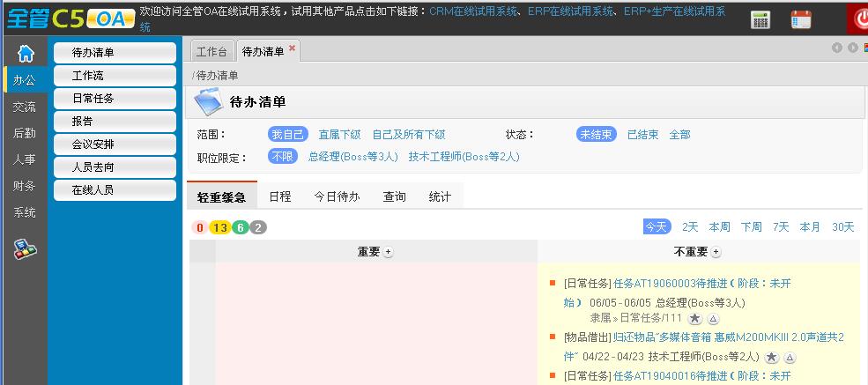Screen dimensions: 868x385
Task: Select 工作流 submenu button
Action: [115, 76]
